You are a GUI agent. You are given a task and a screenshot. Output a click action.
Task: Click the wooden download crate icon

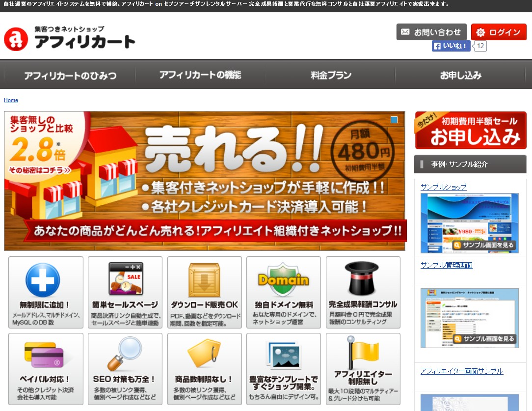pyautogui.click(x=204, y=280)
